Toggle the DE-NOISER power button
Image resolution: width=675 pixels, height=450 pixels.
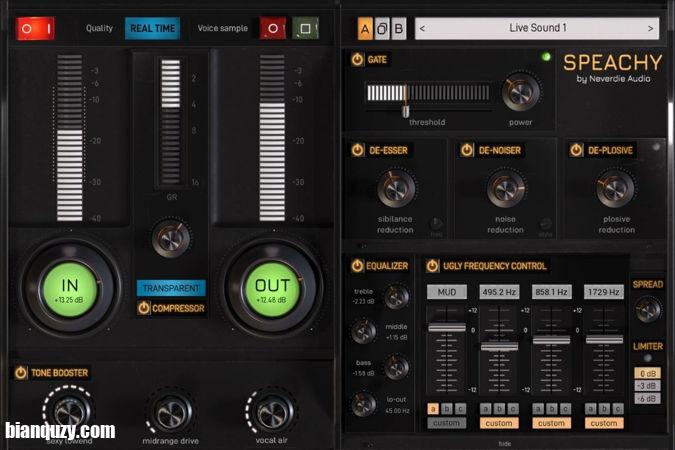pos(467,150)
